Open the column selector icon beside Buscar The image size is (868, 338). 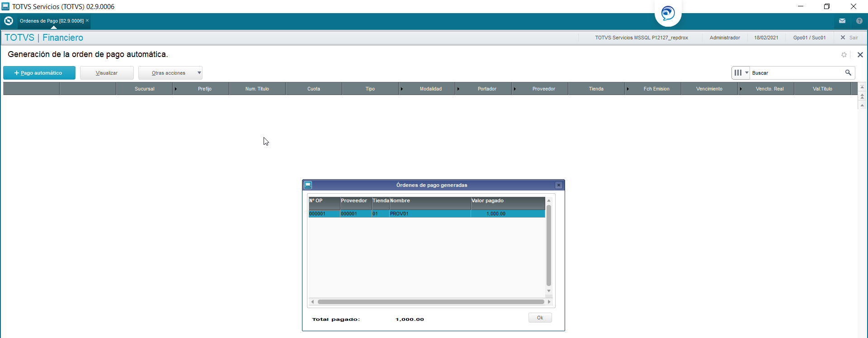(741, 72)
